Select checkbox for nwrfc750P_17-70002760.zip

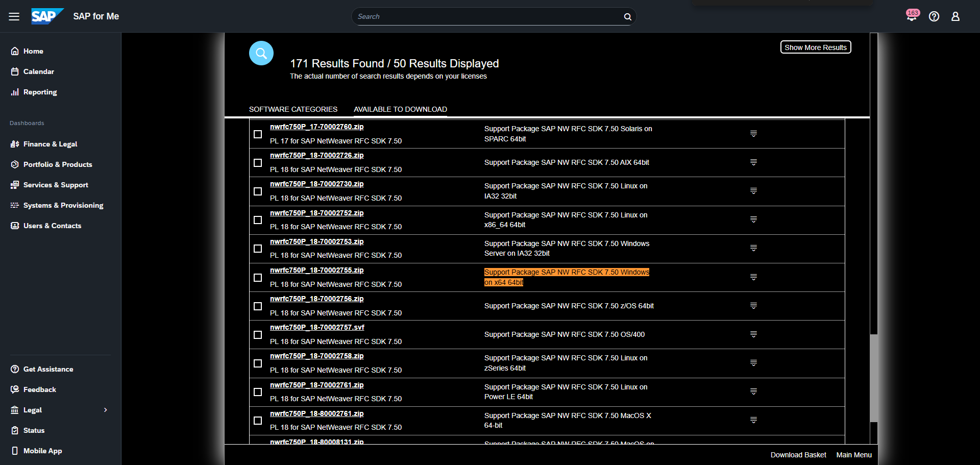point(258,134)
